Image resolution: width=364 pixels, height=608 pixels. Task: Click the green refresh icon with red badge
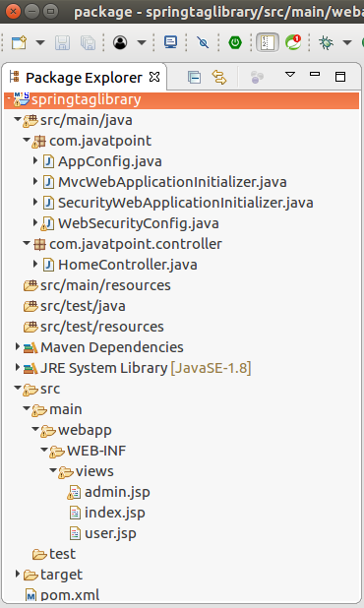point(293,42)
